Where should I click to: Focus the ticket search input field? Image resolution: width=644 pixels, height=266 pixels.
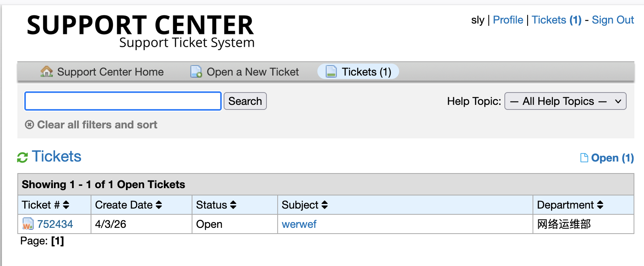point(123,101)
